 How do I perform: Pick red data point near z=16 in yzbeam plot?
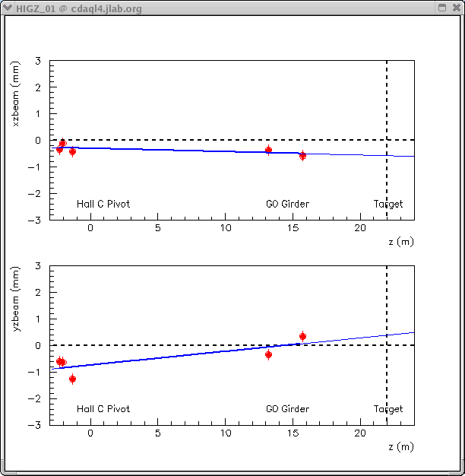coord(302,336)
